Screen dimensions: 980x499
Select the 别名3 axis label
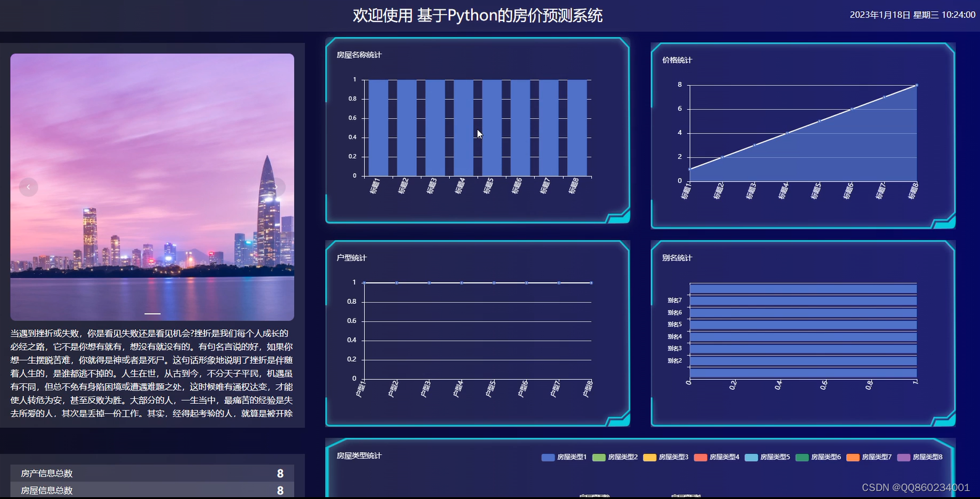coord(675,348)
